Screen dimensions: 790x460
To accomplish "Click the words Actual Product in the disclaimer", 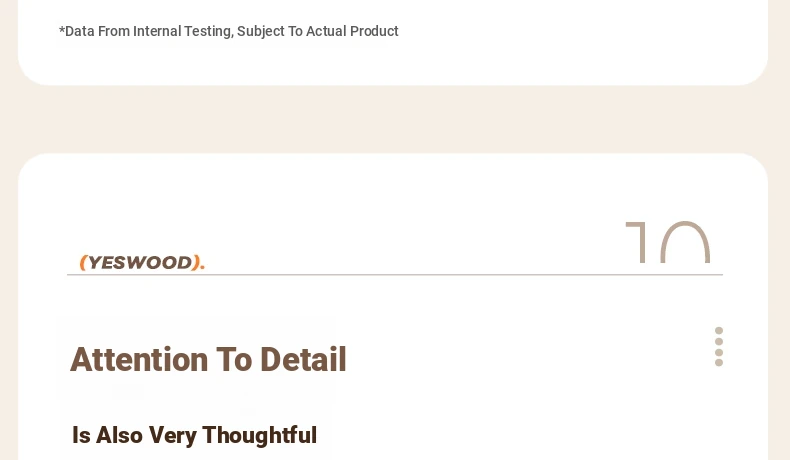I will tap(352, 31).
